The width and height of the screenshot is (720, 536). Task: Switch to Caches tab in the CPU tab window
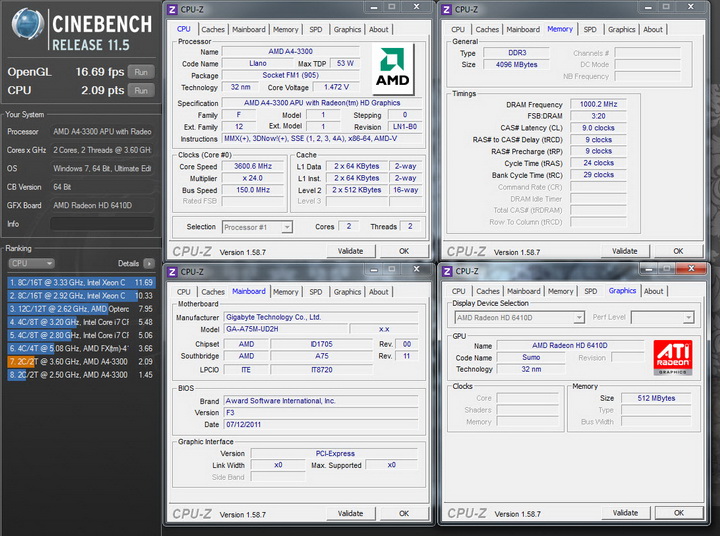point(213,29)
